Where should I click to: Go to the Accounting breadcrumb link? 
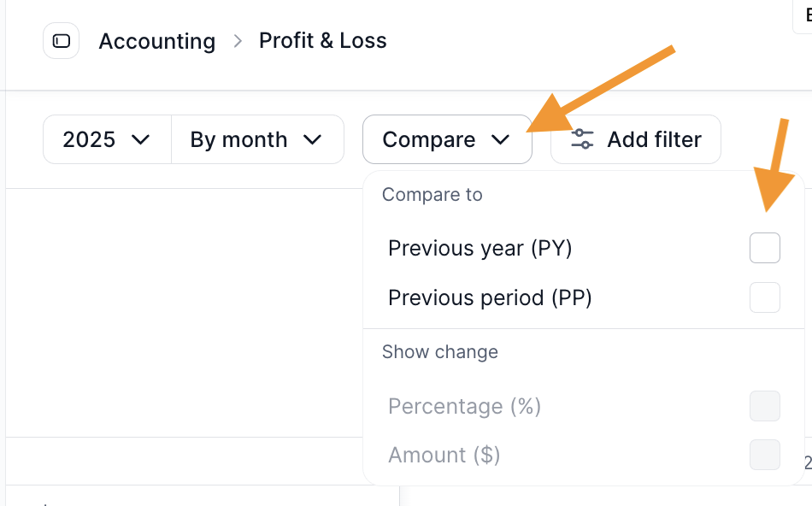click(x=156, y=41)
